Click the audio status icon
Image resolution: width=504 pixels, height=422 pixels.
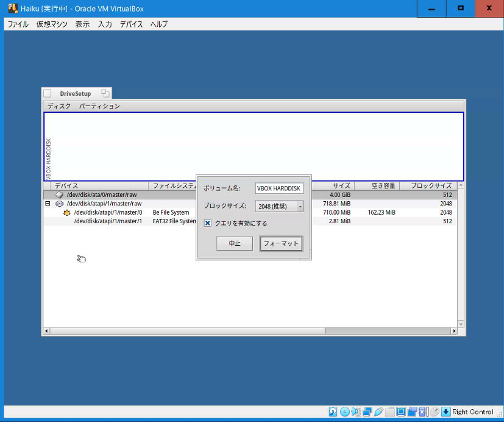(x=356, y=412)
